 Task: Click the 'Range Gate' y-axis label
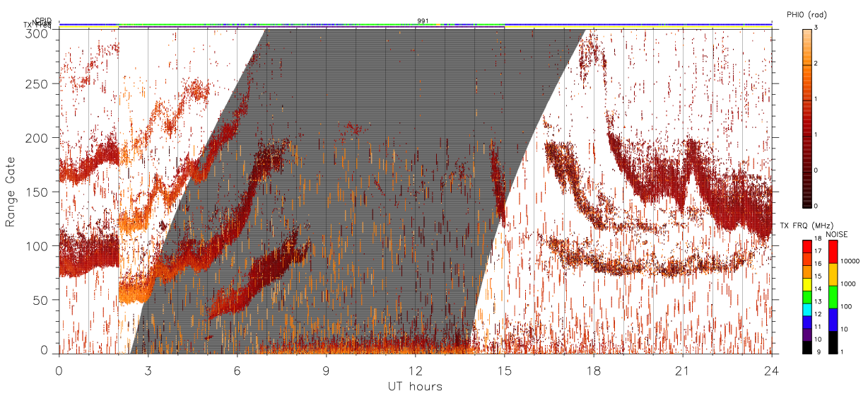pyautogui.click(x=10, y=191)
